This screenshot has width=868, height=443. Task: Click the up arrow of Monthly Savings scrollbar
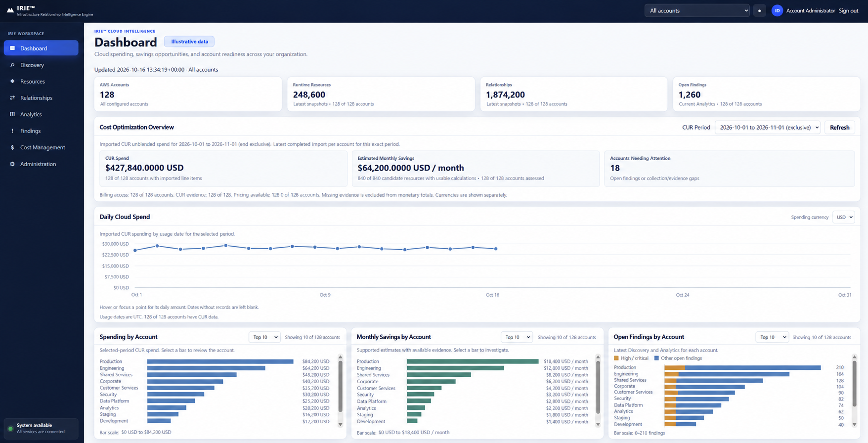(598, 357)
